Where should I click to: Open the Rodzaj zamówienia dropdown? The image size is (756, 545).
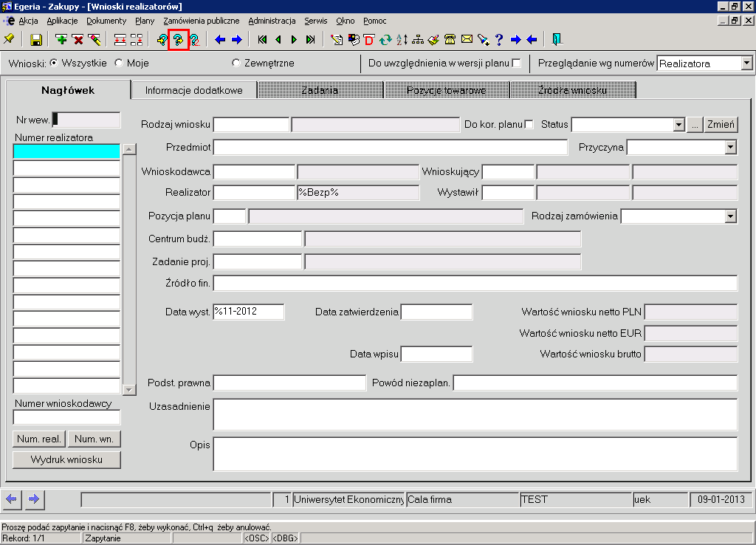point(730,216)
